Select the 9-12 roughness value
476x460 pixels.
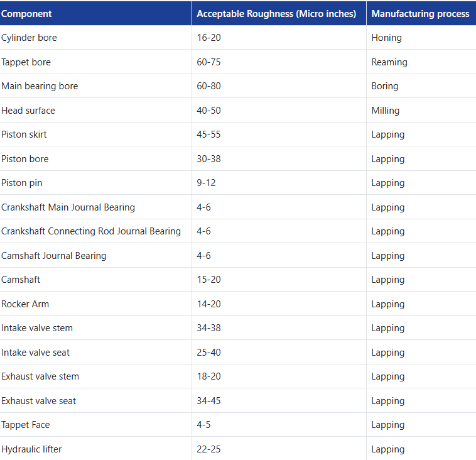pyautogui.click(x=206, y=183)
